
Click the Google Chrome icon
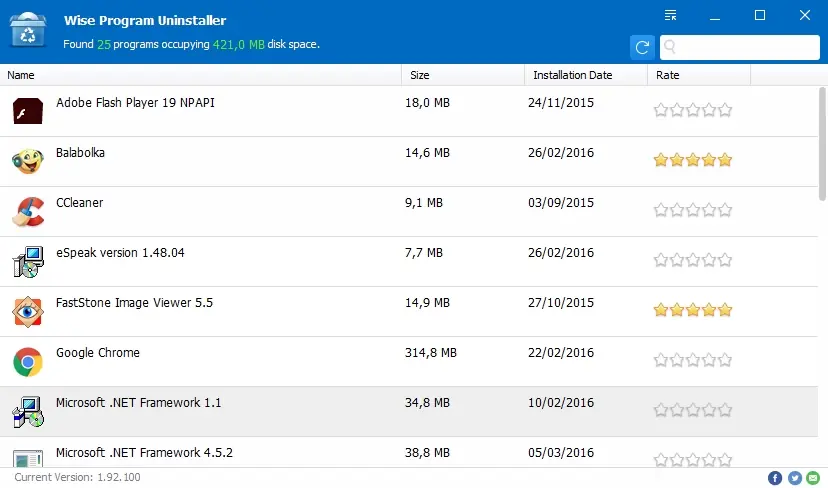coord(28,362)
